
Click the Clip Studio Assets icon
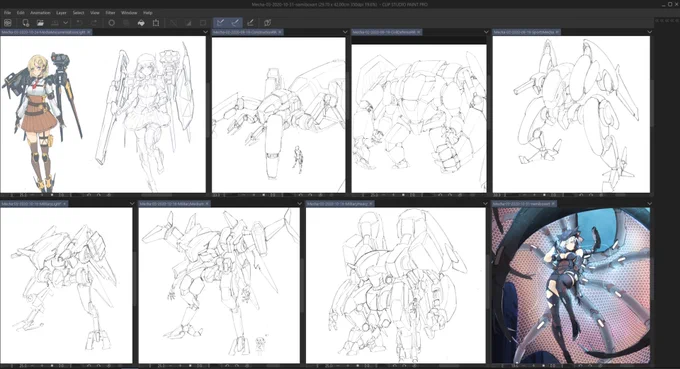tap(268, 23)
